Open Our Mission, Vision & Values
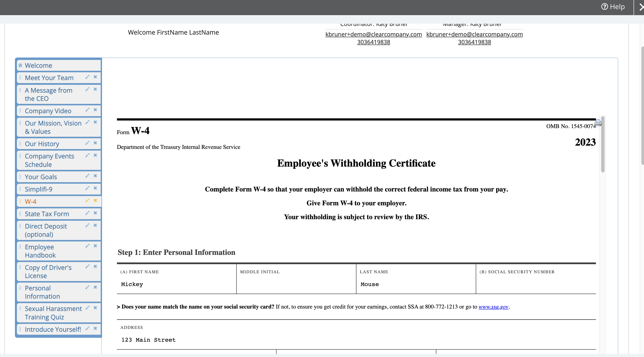 [x=53, y=127]
